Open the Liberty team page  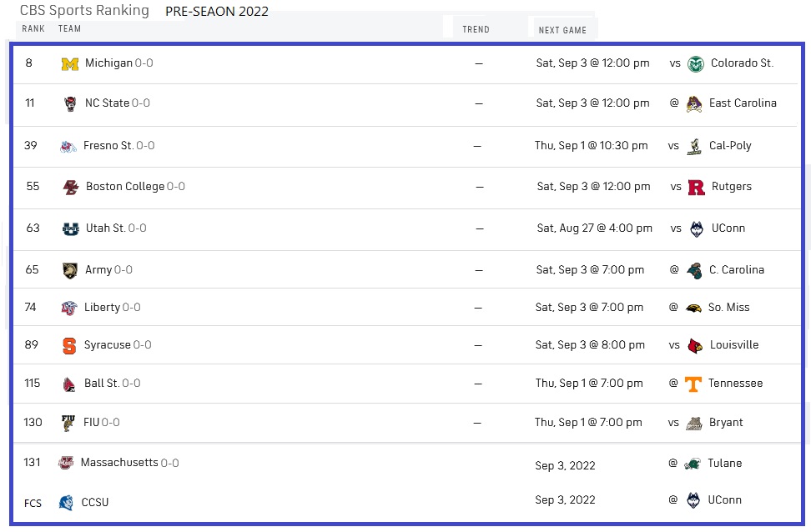(x=102, y=308)
